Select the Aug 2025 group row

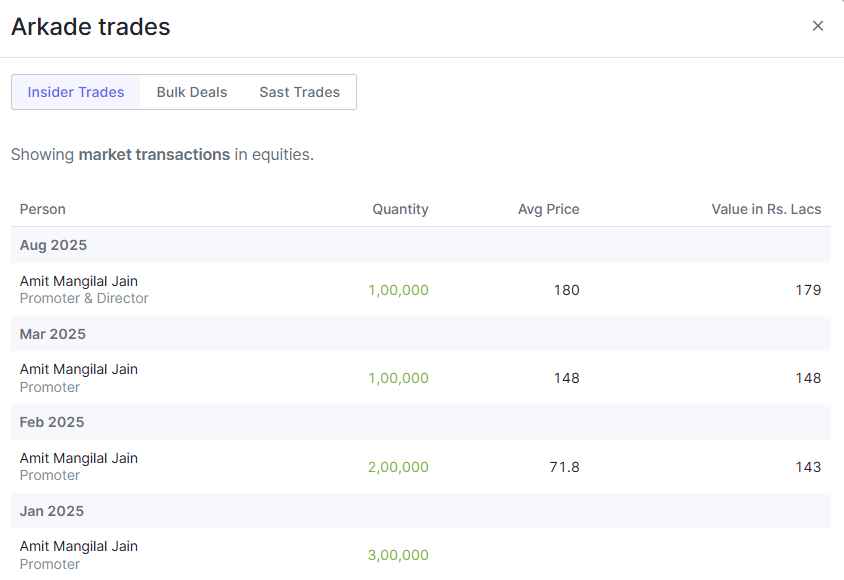421,245
